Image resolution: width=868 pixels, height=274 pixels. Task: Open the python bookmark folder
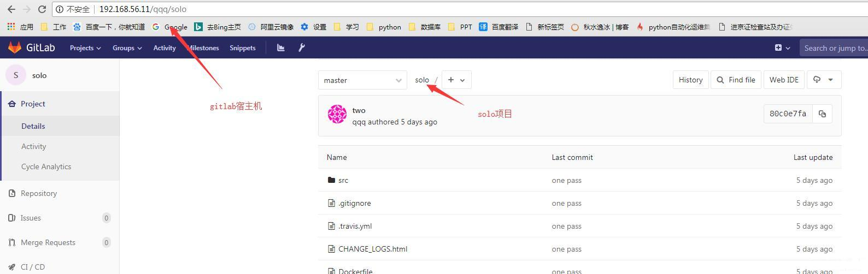pyautogui.click(x=383, y=27)
